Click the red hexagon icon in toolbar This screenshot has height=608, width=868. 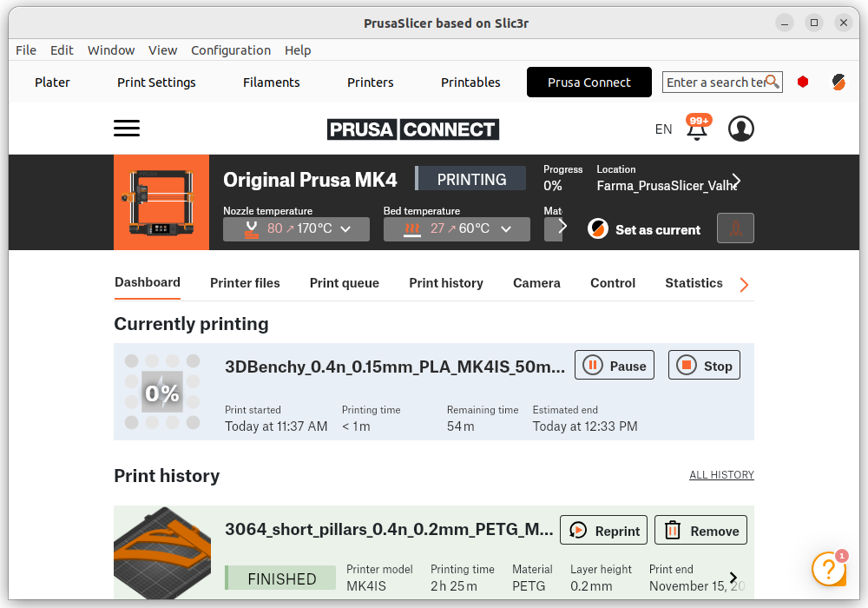coord(803,82)
